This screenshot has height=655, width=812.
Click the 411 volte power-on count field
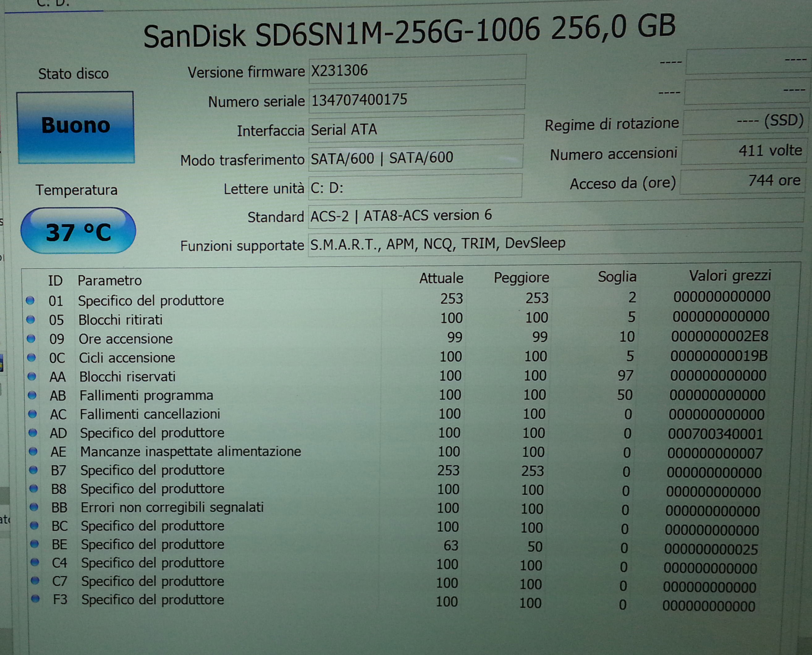click(744, 152)
